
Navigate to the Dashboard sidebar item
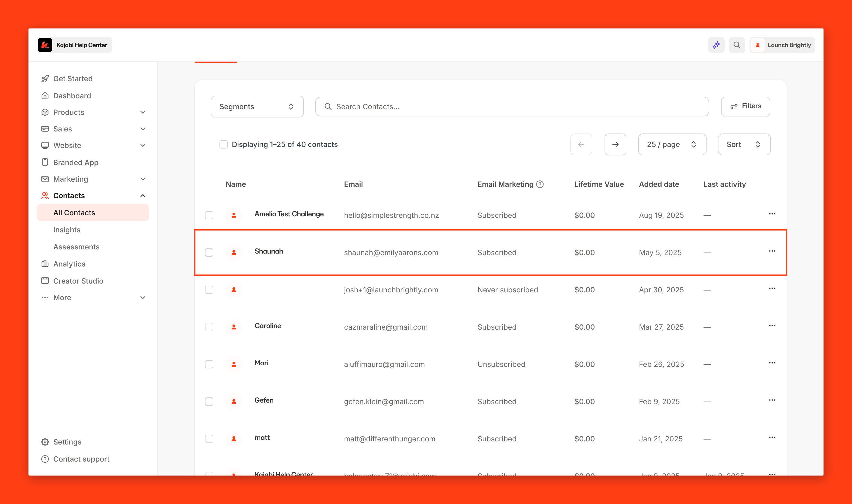[x=72, y=96]
